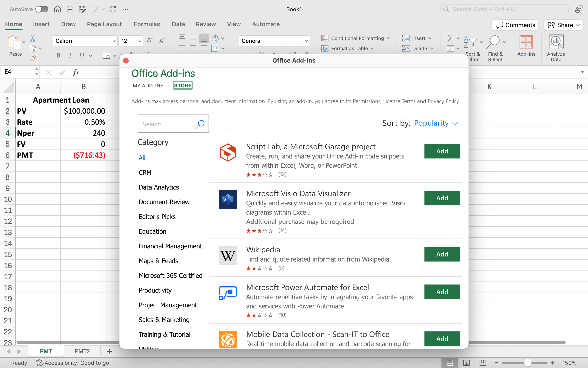
Task: Toggle the AutoSave switch
Action: pyautogui.click(x=42, y=9)
